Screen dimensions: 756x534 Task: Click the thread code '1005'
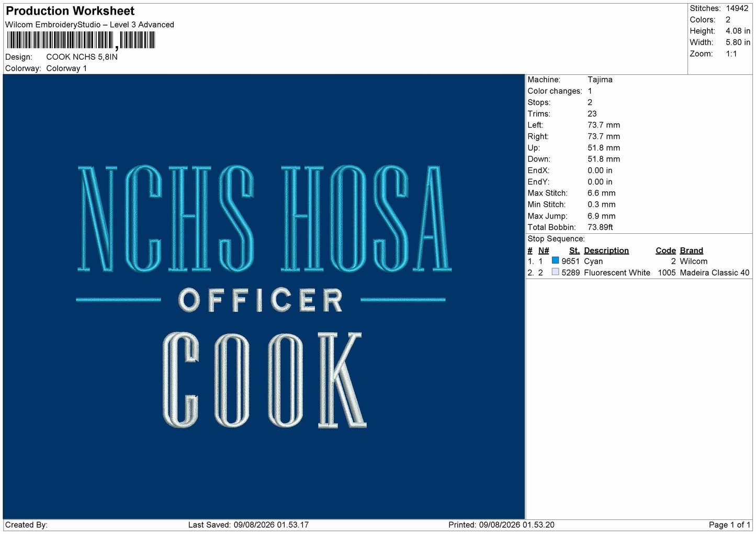click(667, 273)
